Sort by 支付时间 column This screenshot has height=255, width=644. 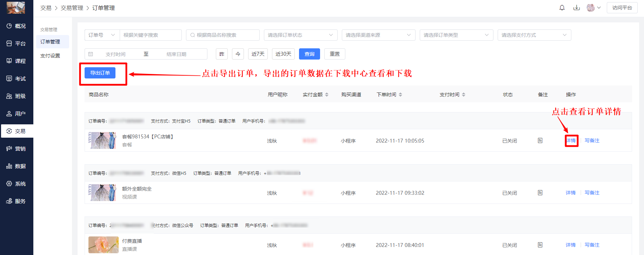464,95
